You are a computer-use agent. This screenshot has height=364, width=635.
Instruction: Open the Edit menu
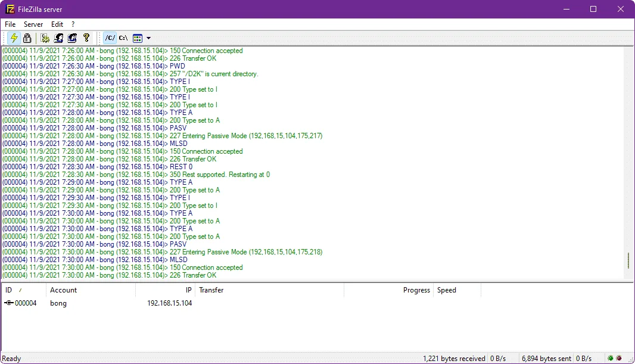(57, 24)
